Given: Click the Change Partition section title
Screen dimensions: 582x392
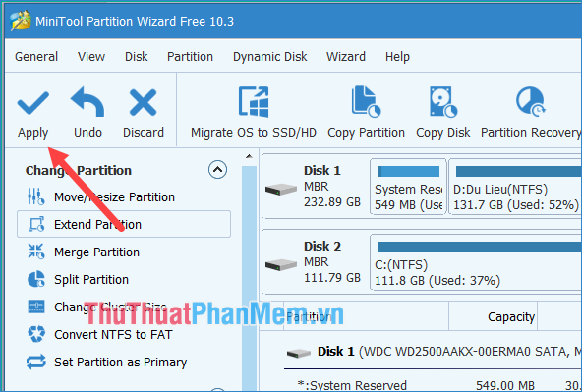Looking at the screenshot, I should click(x=79, y=170).
